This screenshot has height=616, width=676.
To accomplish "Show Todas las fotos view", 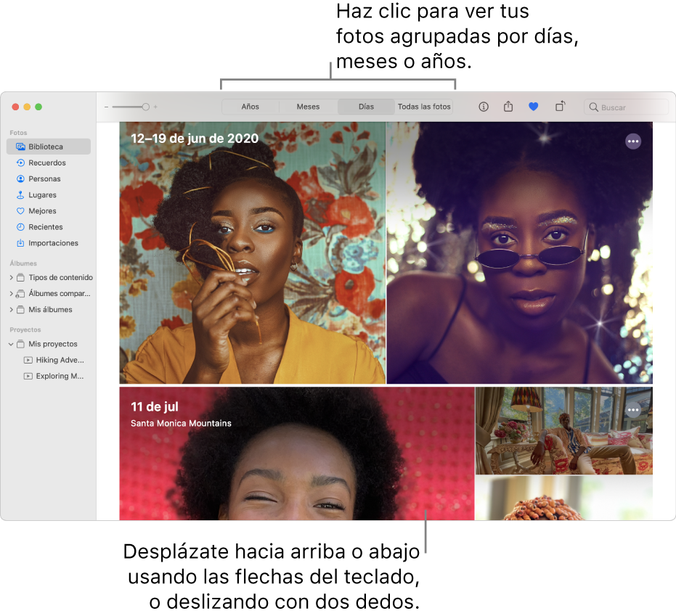I will (424, 107).
